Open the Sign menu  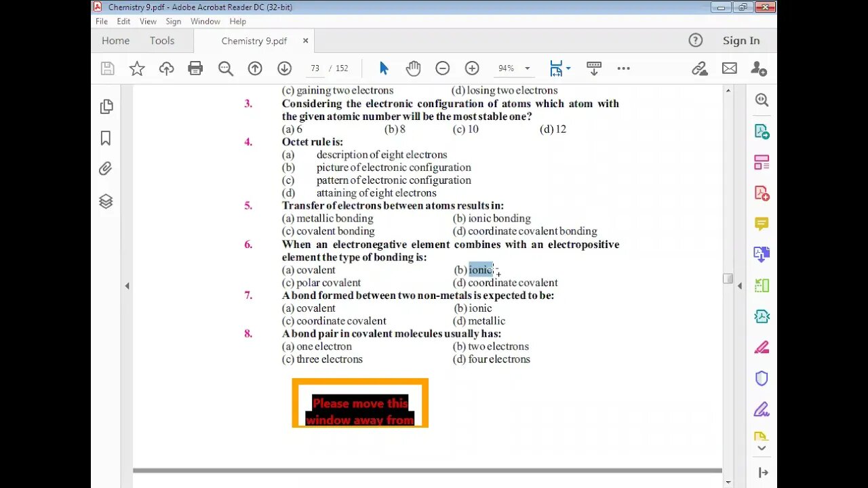[x=174, y=22]
